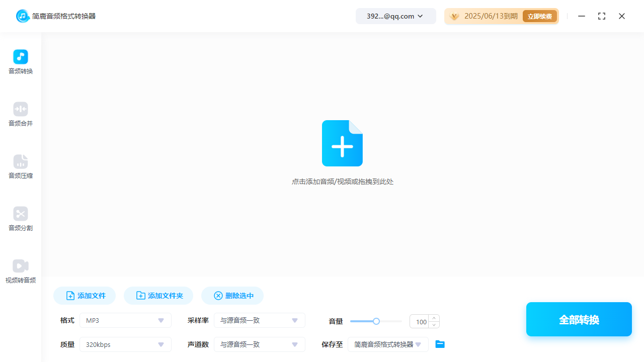Open the folder picker beside 保存至
The height and width of the screenshot is (362, 644).
[440, 344]
